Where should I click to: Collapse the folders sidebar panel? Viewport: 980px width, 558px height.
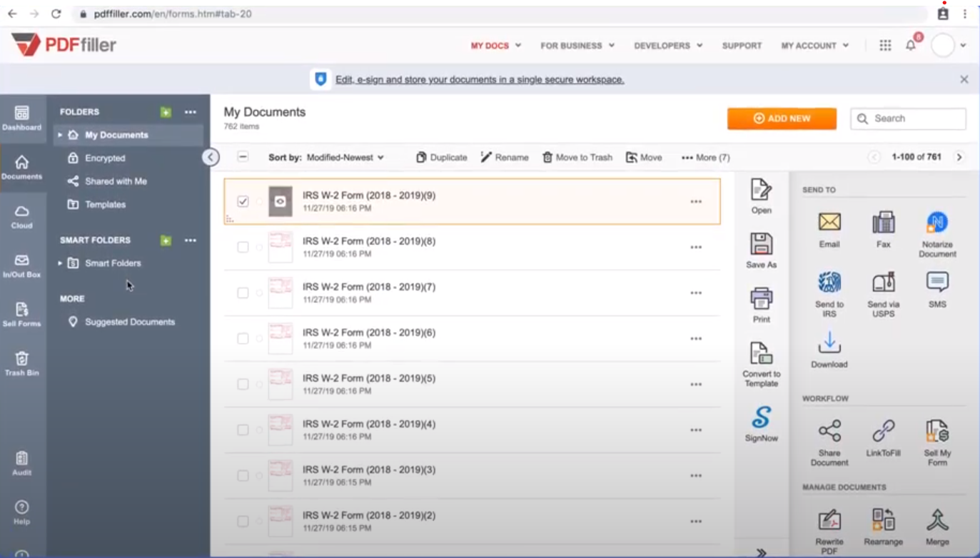211,157
